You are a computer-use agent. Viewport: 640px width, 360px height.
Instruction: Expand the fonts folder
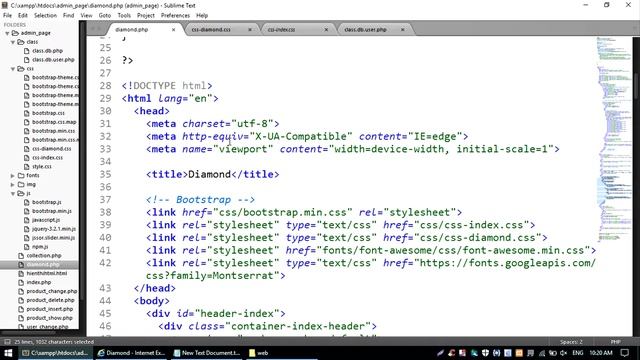tap(13, 176)
